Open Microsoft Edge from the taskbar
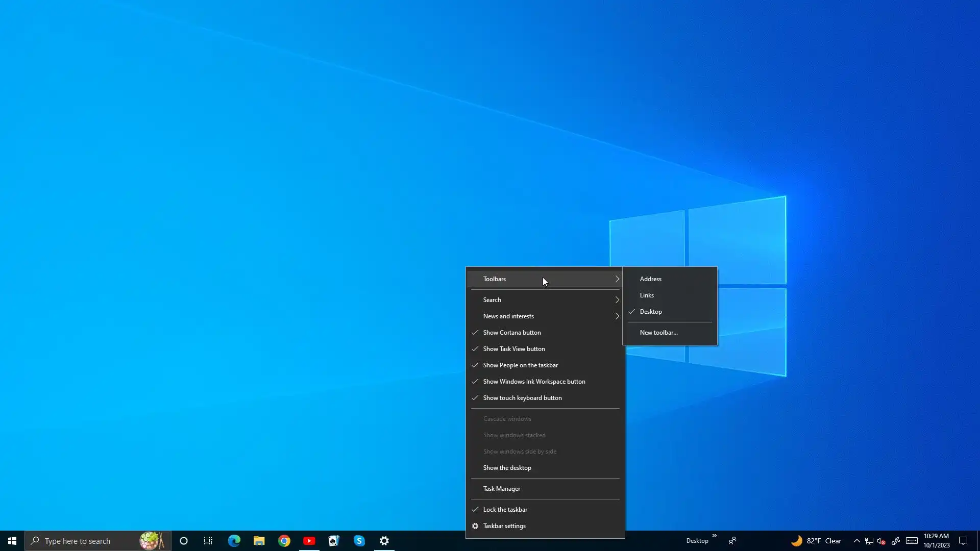This screenshot has width=980, height=551. [x=234, y=541]
